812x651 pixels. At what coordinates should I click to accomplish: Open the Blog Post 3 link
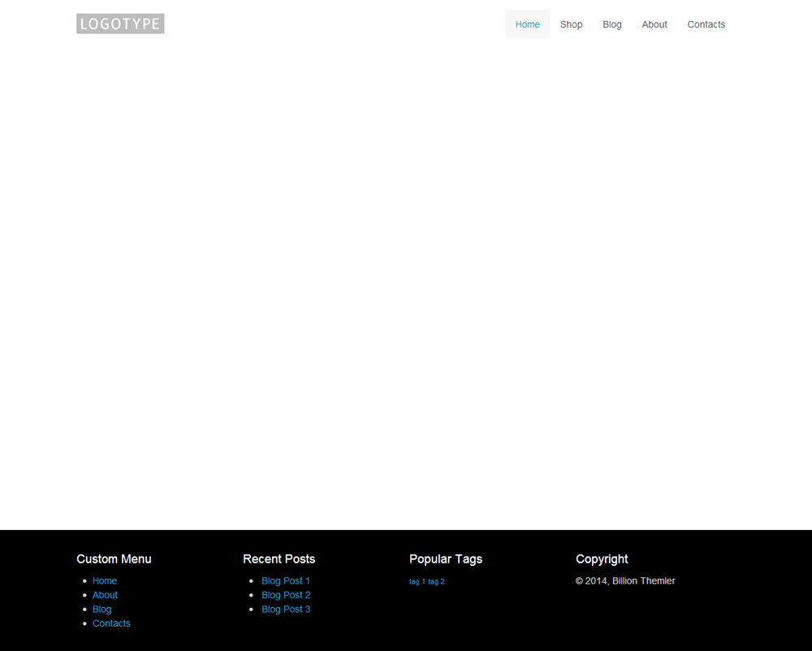[x=286, y=609]
